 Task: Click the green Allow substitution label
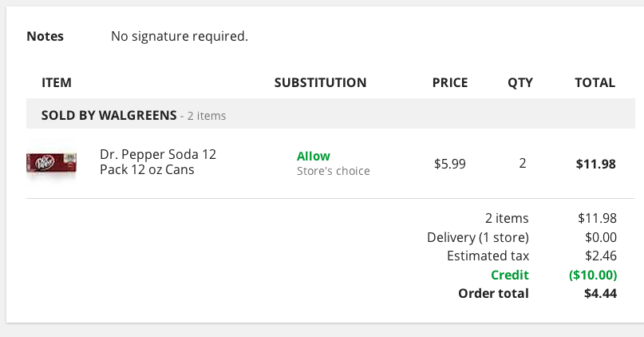point(313,156)
